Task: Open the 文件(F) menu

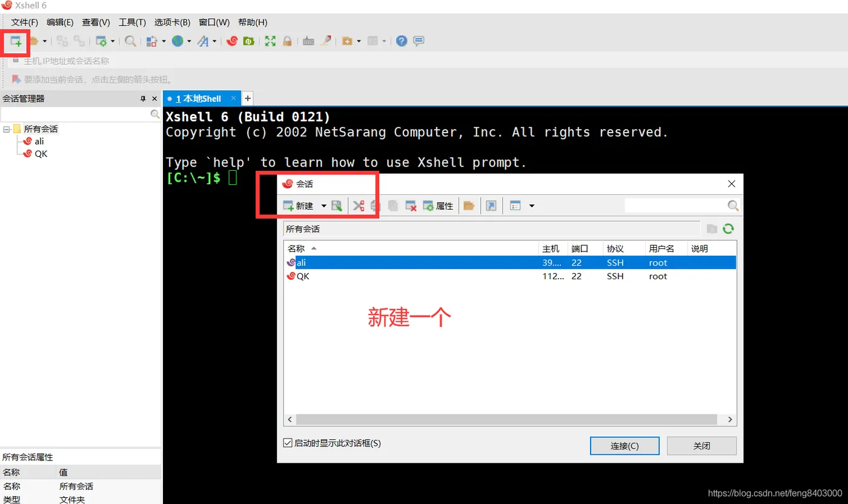Action: coord(24,22)
